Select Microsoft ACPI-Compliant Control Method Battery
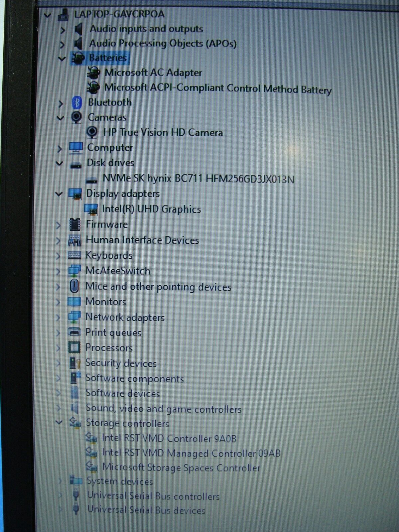399x532 pixels. tap(218, 88)
